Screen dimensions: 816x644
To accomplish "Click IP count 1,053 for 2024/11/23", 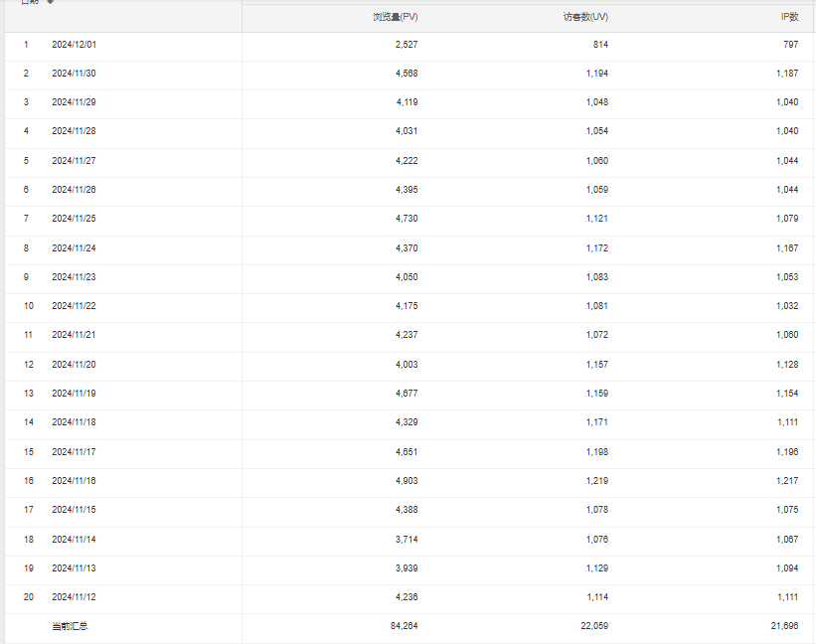I will click(787, 277).
